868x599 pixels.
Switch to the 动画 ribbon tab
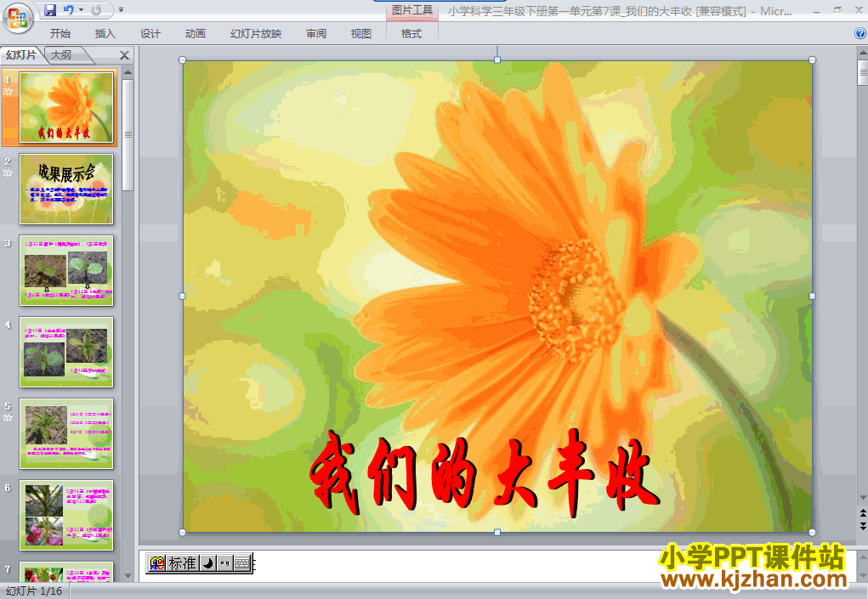[195, 34]
